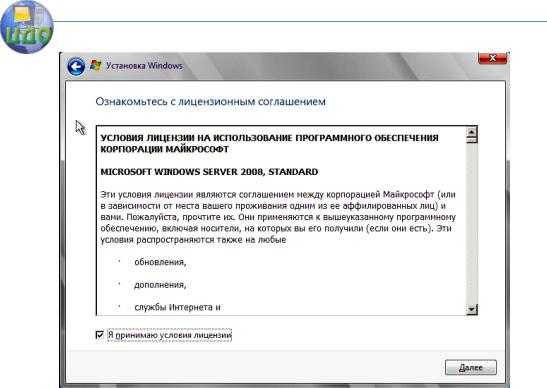Click the paragraph starting Эти условия лицензии
Viewport: 547px width, 388px height.
(x=278, y=217)
